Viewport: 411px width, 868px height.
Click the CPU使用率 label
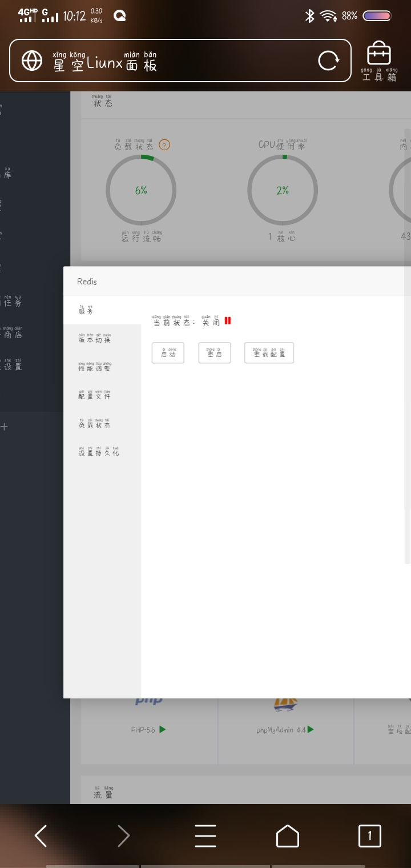[x=283, y=144]
